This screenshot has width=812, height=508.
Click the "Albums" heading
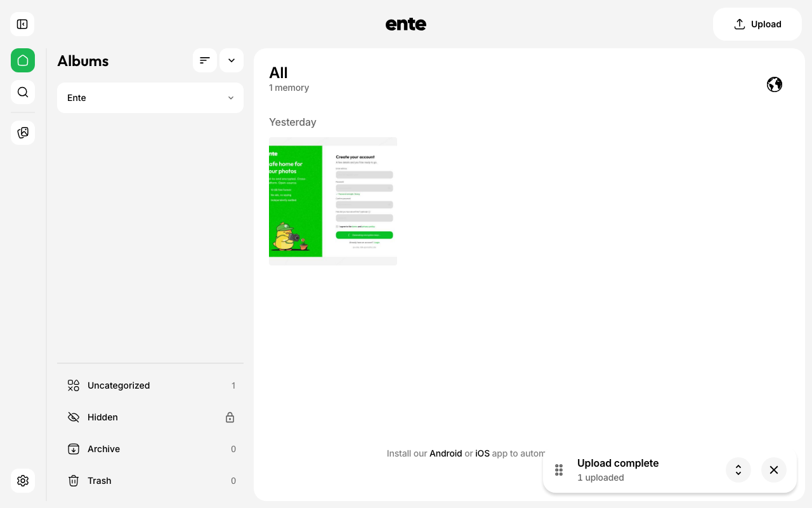click(83, 61)
